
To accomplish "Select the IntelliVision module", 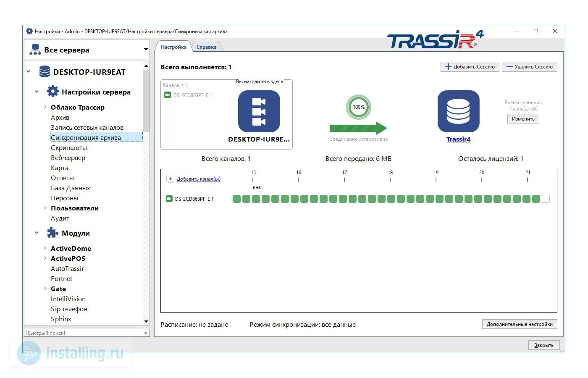I will point(68,299).
